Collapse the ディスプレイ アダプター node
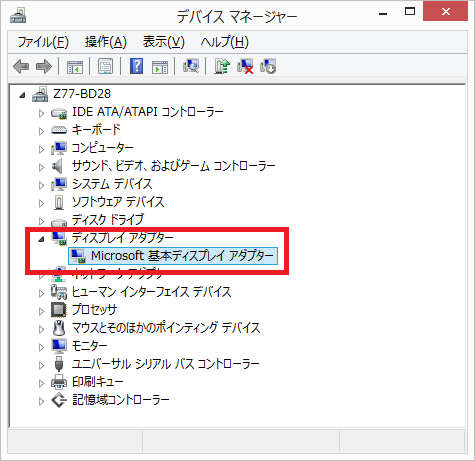 click(x=41, y=239)
